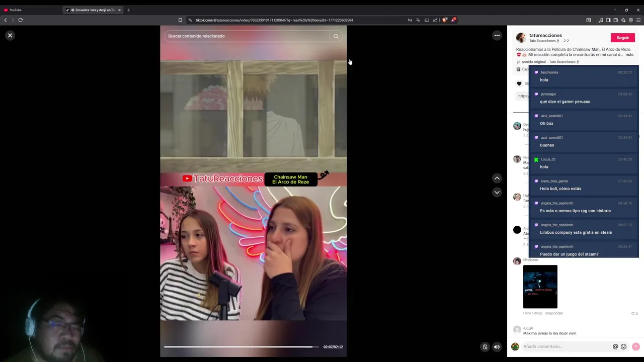
Task: Click the share page icon in address bar
Action: (435, 20)
